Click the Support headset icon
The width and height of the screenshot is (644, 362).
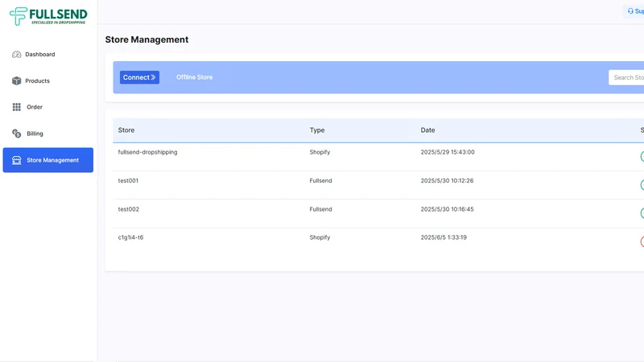pyautogui.click(x=630, y=11)
